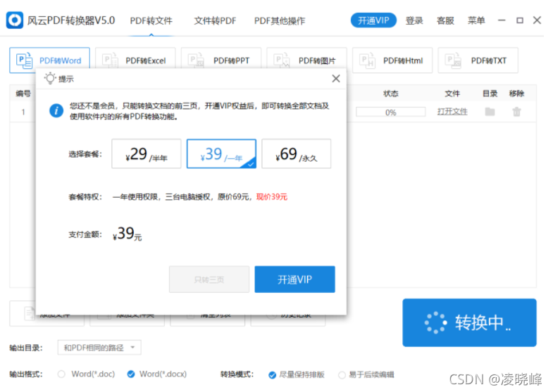
Task: Click the 文件 column header
Action: tap(452, 94)
